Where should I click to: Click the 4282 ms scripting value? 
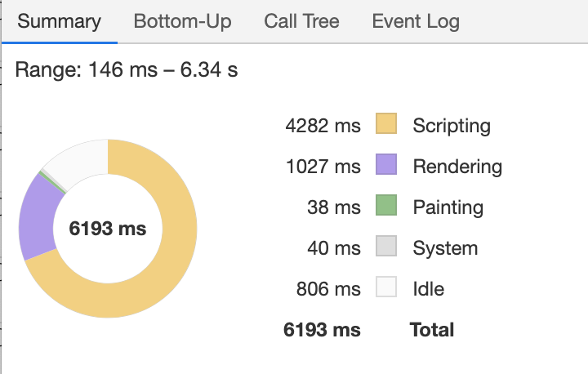coord(323,126)
